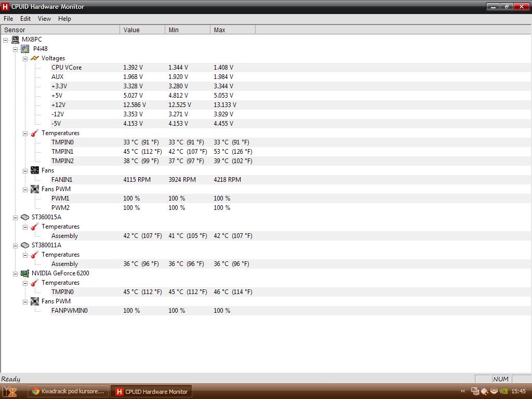The width and height of the screenshot is (532, 399).
Task: Collapse Fans PWM under GeForce 6200
Action: coord(25,302)
